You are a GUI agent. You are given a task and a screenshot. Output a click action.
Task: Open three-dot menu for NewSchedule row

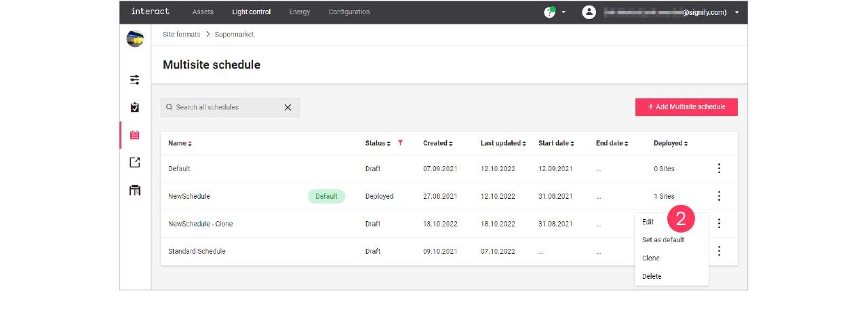click(x=719, y=196)
